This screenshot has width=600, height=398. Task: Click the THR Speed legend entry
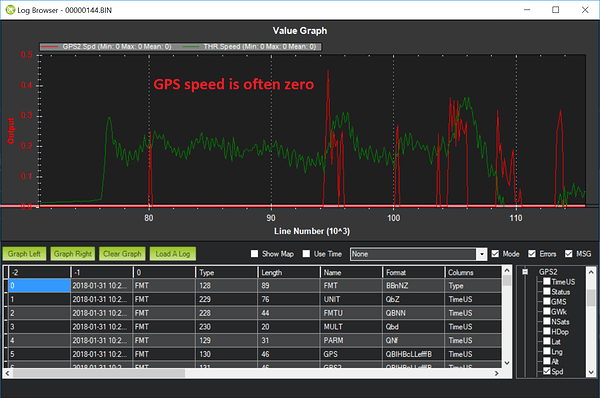tap(249, 47)
